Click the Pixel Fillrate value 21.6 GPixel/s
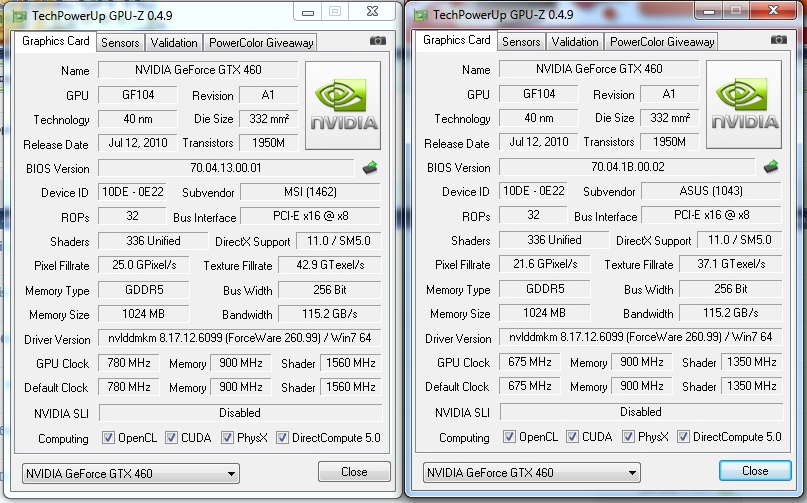This screenshot has height=503, width=807. [545, 264]
